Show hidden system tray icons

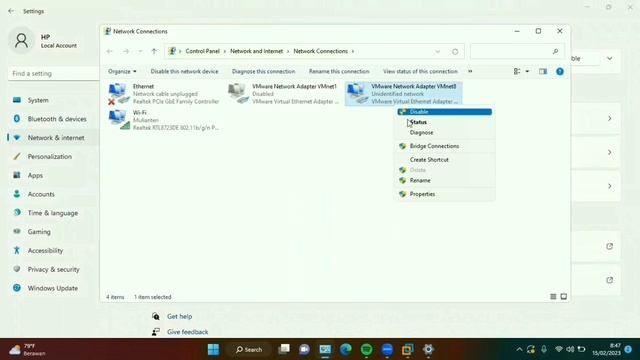[x=519, y=349]
